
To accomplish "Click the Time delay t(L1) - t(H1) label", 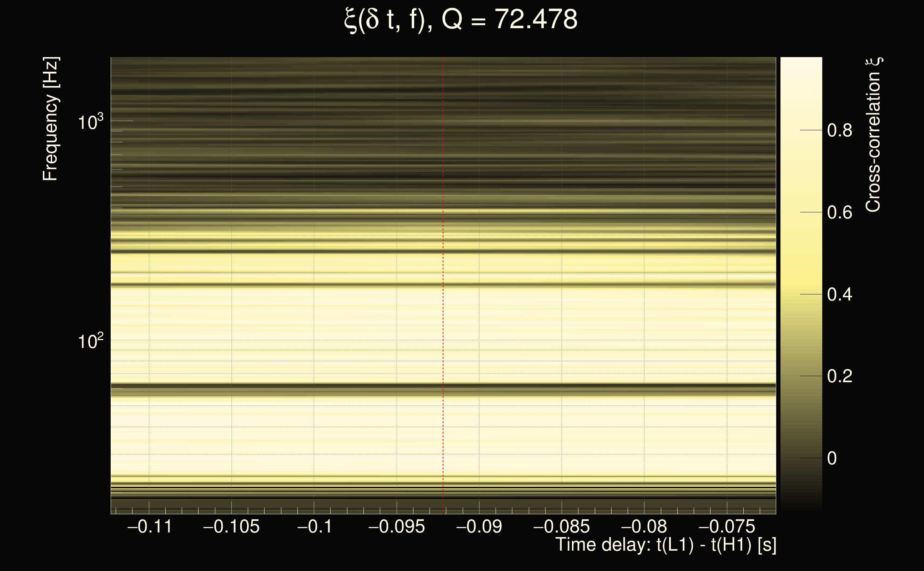I will pos(666,545).
